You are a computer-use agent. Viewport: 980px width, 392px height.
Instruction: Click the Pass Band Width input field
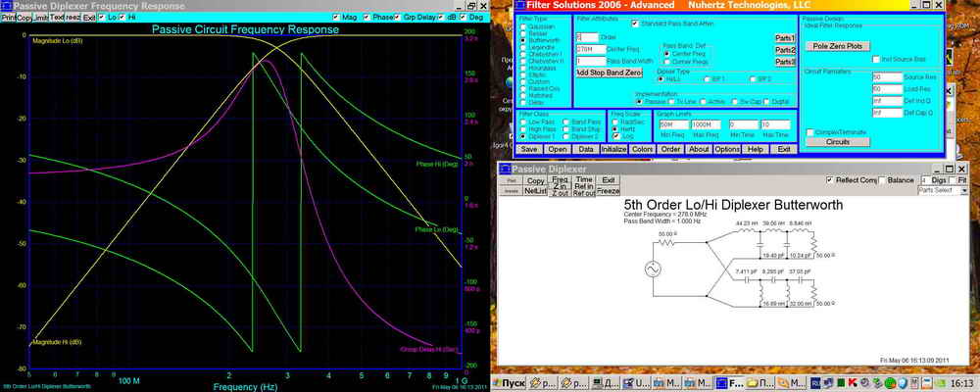(591, 62)
